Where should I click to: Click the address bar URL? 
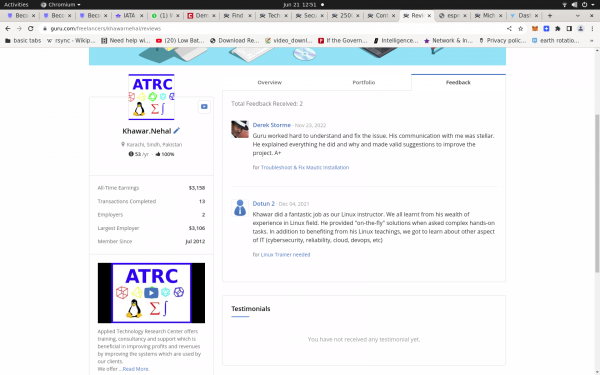pos(106,28)
